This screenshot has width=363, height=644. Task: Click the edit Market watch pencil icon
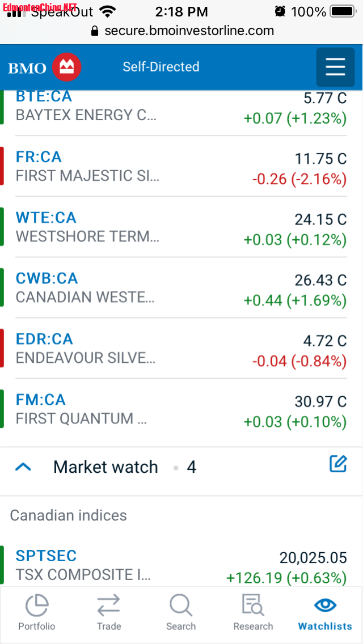click(338, 464)
